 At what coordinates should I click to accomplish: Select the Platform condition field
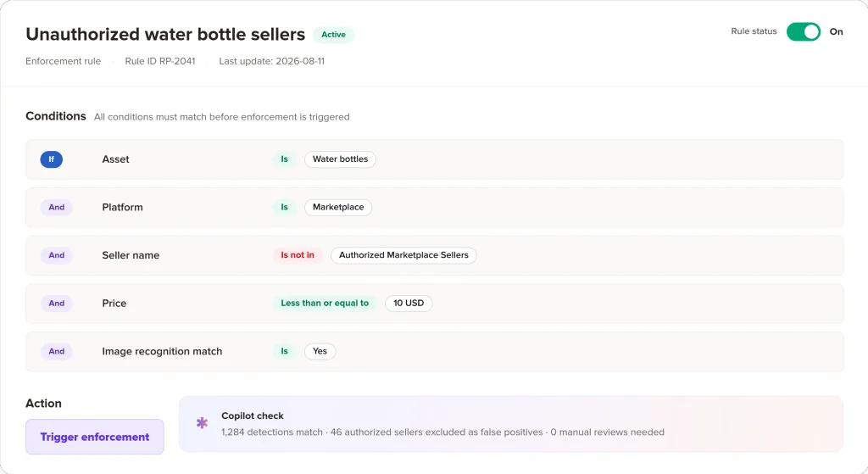122,207
